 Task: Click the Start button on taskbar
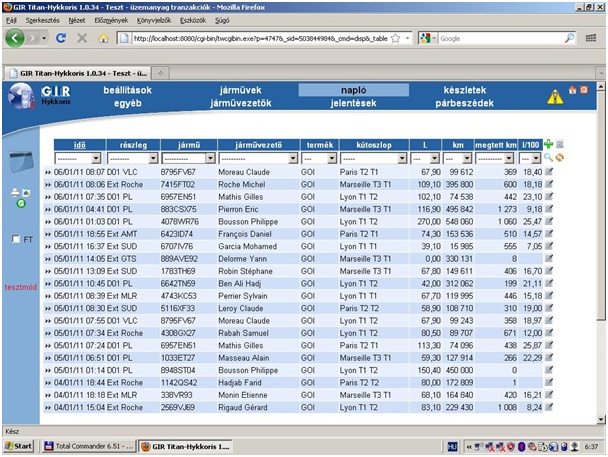18,446
